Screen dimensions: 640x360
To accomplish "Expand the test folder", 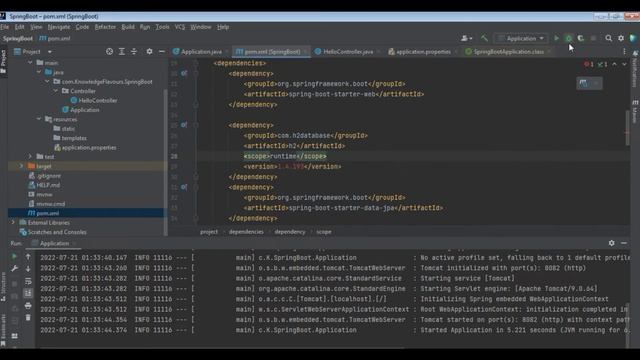I will pyautogui.click(x=30, y=157).
